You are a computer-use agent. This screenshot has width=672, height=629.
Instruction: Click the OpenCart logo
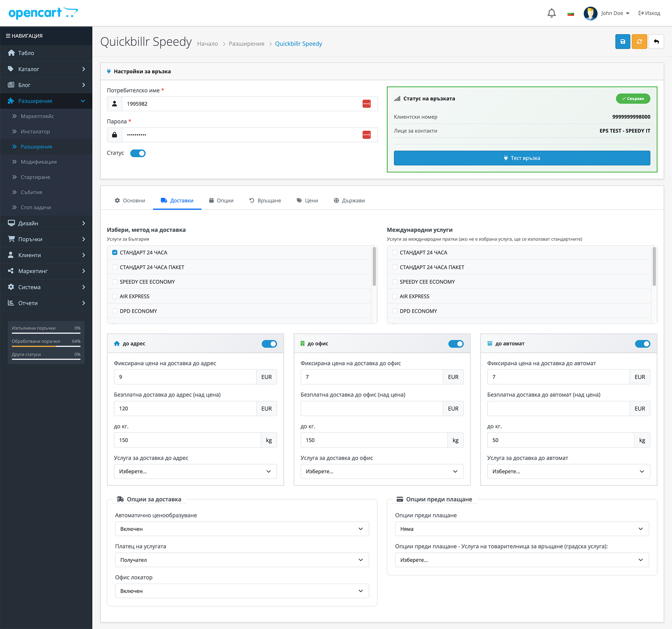[43, 13]
